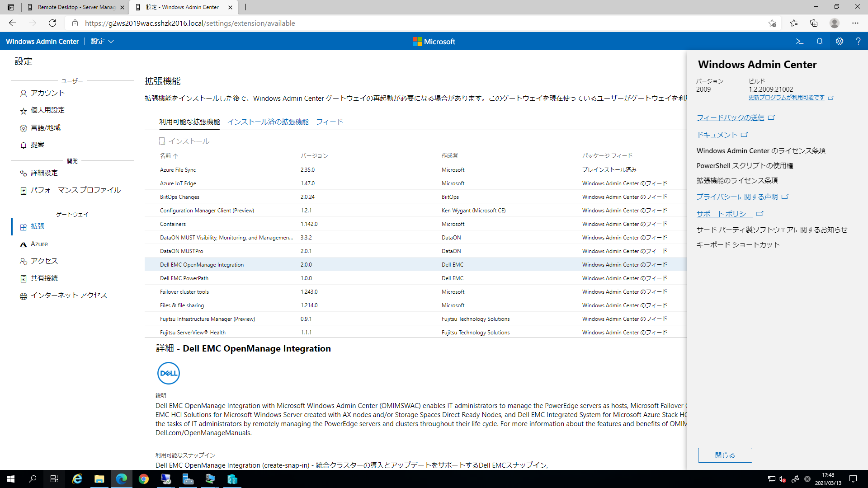The height and width of the screenshot is (488, 868).
Task: Switch to フィード tab
Action: click(x=330, y=122)
